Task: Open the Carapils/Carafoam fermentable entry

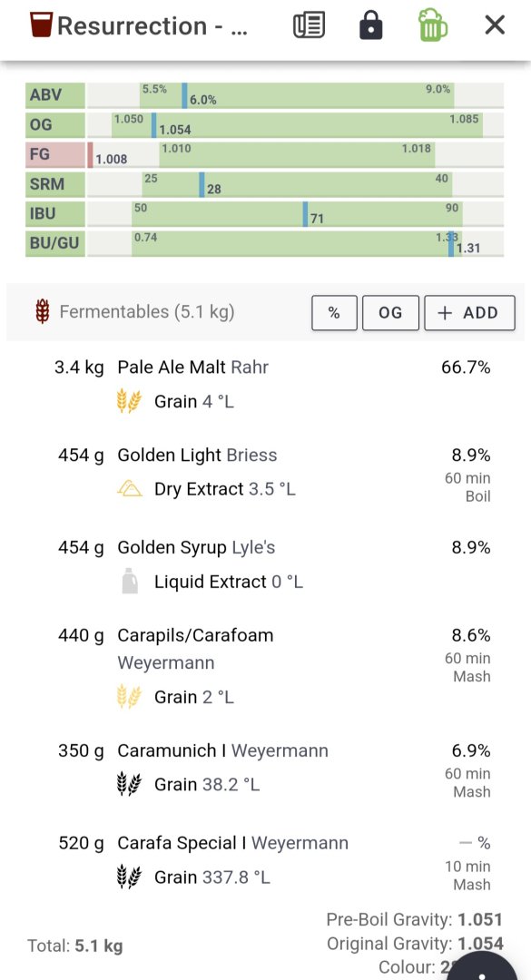Action: [x=272, y=665]
